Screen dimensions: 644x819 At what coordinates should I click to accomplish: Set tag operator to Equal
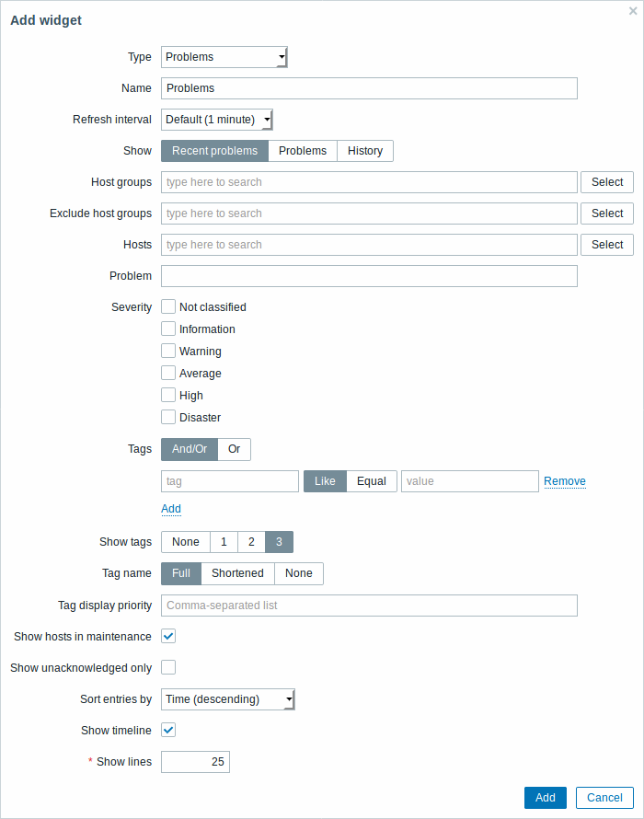click(372, 481)
